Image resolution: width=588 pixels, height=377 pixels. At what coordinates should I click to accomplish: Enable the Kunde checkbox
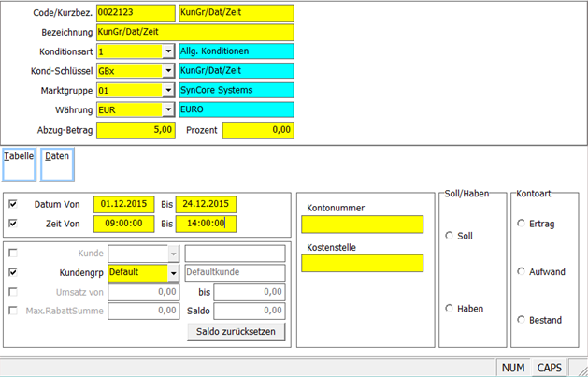pyautogui.click(x=12, y=254)
